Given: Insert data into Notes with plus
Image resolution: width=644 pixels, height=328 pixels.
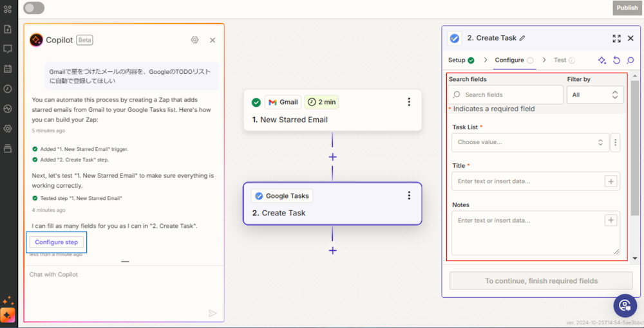Looking at the screenshot, I should pyautogui.click(x=611, y=220).
